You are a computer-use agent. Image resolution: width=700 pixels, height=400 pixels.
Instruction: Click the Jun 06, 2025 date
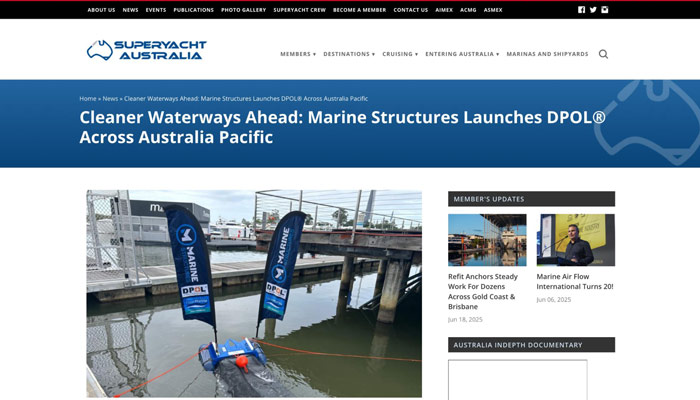click(554, 300)
